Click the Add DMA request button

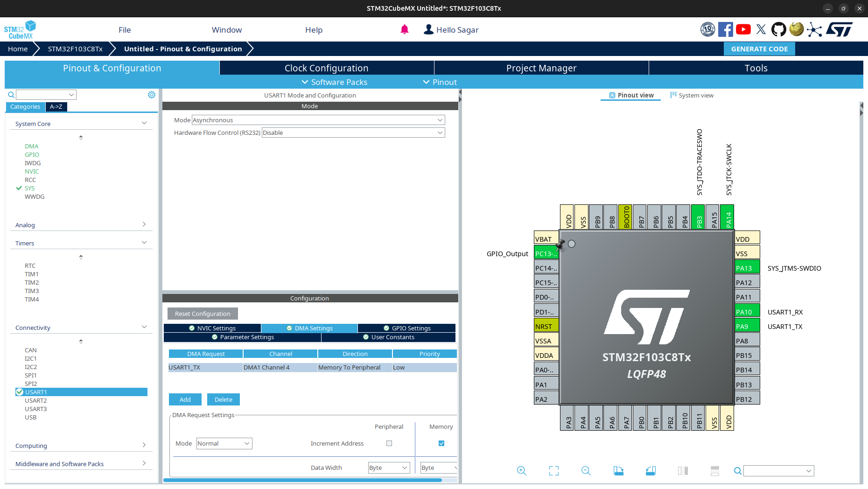[x=185, y=399]
